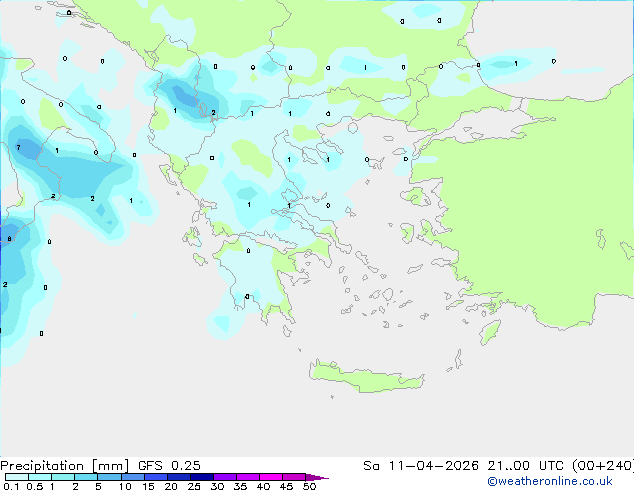This screenshot has width=634, height=490.
Task: Pick the legend swatch between 15 and 20
Action: [156, 477]
